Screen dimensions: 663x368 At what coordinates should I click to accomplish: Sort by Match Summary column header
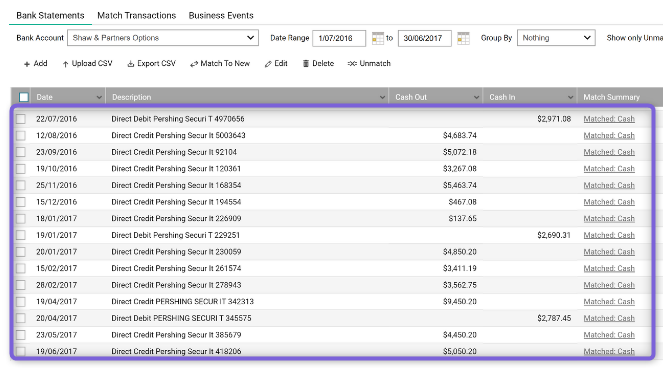pyautogui.click(x=611, y=97)
